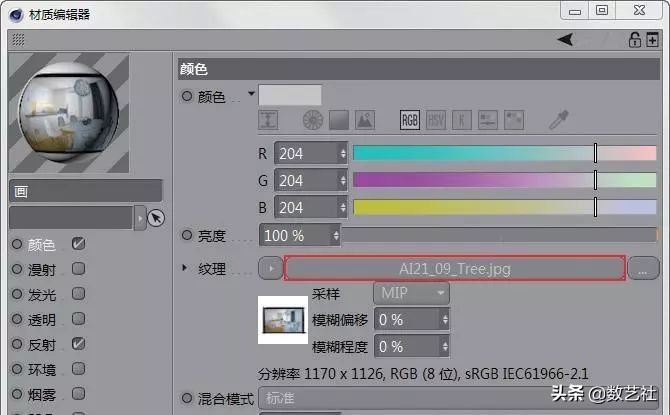670x415 pixels.
Task: Switch to color wheel mode
Action: (313, 120)
